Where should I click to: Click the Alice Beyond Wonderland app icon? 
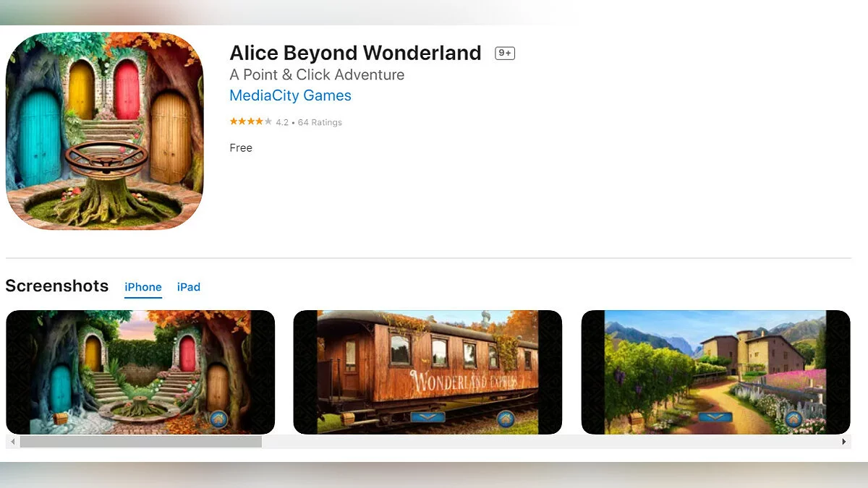click(x=105, y=131)
